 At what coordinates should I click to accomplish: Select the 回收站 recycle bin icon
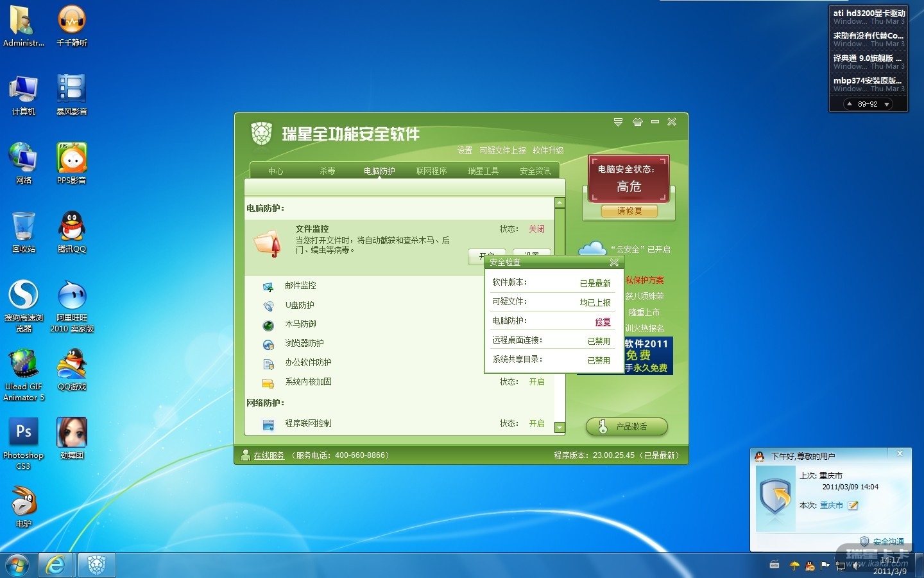pyautogui.click(x=24, y=232)
